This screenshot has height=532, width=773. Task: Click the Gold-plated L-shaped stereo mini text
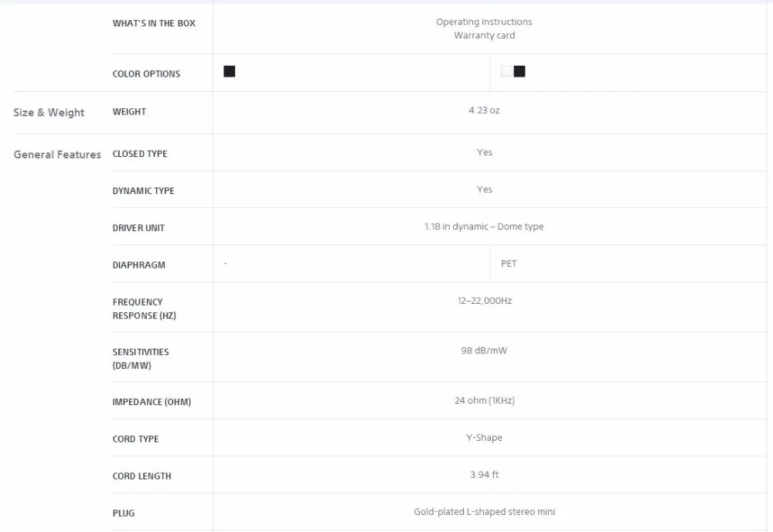click(x=485, y=512)
